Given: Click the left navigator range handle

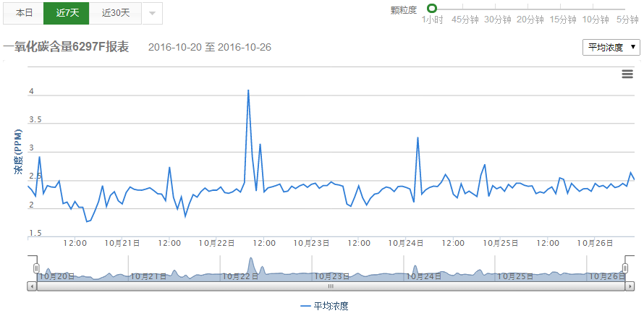Looking at the screenshot, I should click(36, 268).
